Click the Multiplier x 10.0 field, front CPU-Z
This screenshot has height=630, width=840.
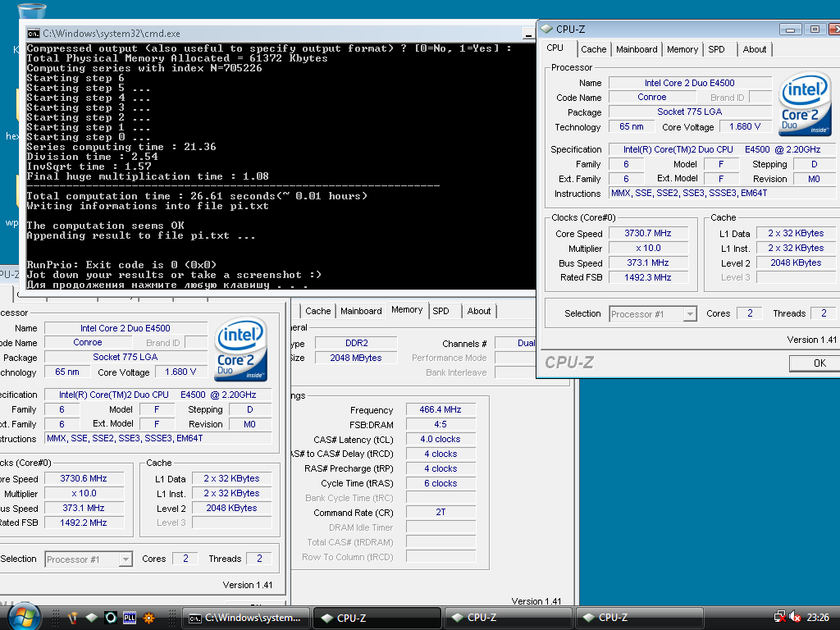point(648,249)
